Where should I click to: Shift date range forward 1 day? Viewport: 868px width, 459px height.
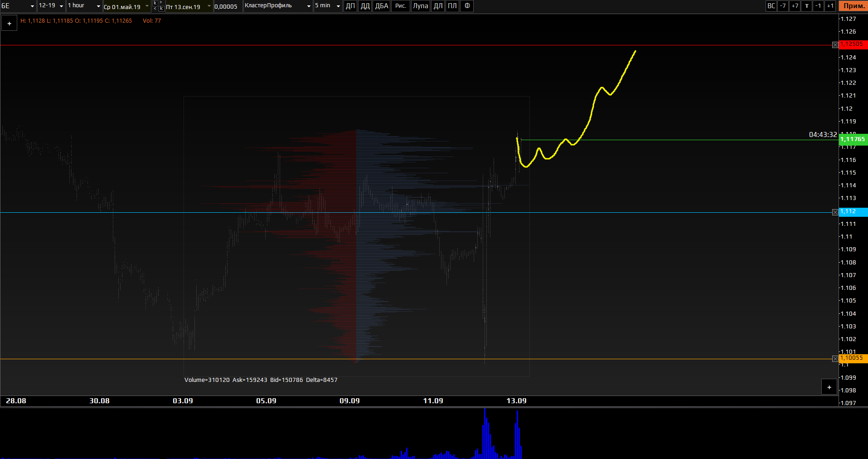830,6
